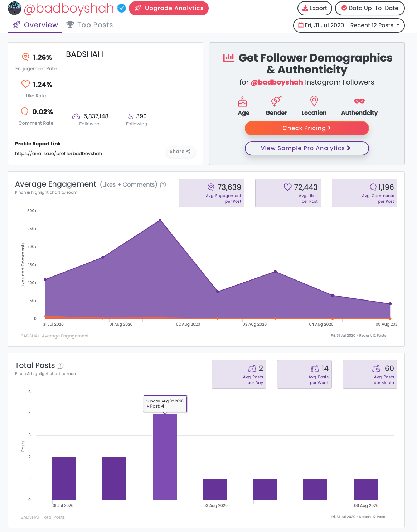This screenshot has width=417, height=532.
Task: Click the rocket icon on Overview tab
Action: point(16,25)
